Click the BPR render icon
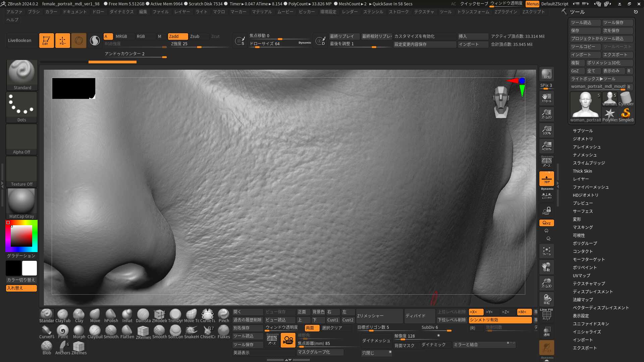The height and width of the screenshot is (362, 644). pos(546,74)
